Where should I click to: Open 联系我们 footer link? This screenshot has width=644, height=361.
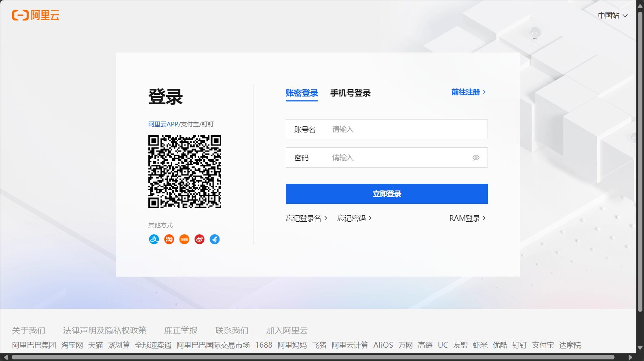point(232,330)
